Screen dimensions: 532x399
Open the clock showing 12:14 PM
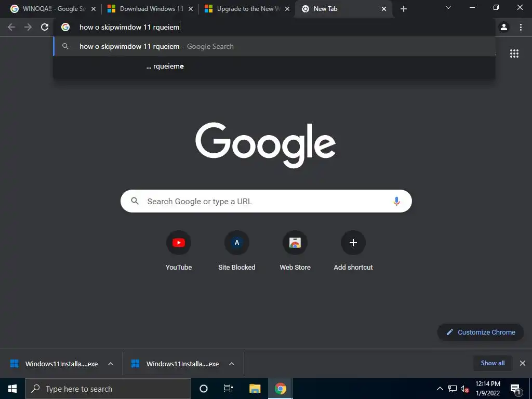487,389
